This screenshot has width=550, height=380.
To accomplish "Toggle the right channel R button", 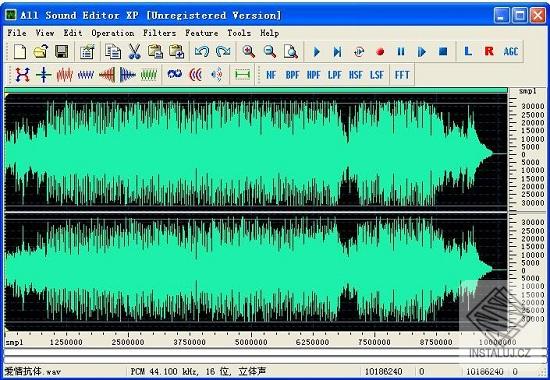I will click(489, 52).
